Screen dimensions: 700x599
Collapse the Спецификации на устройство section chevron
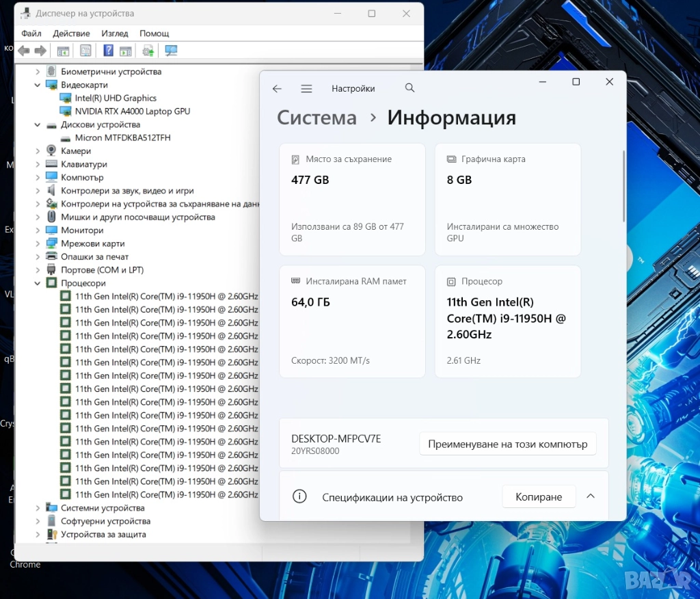pos(591,496)
